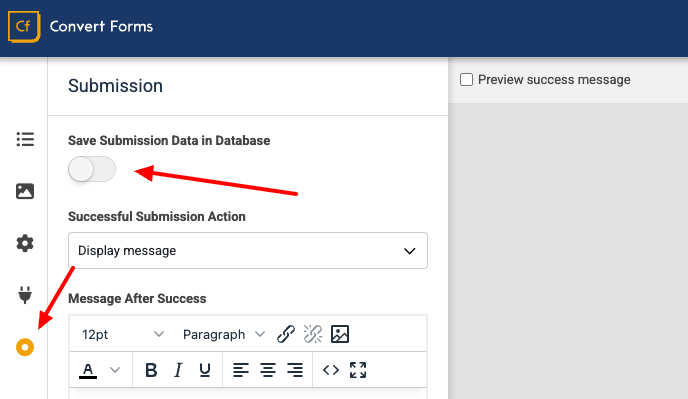Expand the text color picker arrow
The height and width of the screenshot is (399, 688).
[115, 370]
